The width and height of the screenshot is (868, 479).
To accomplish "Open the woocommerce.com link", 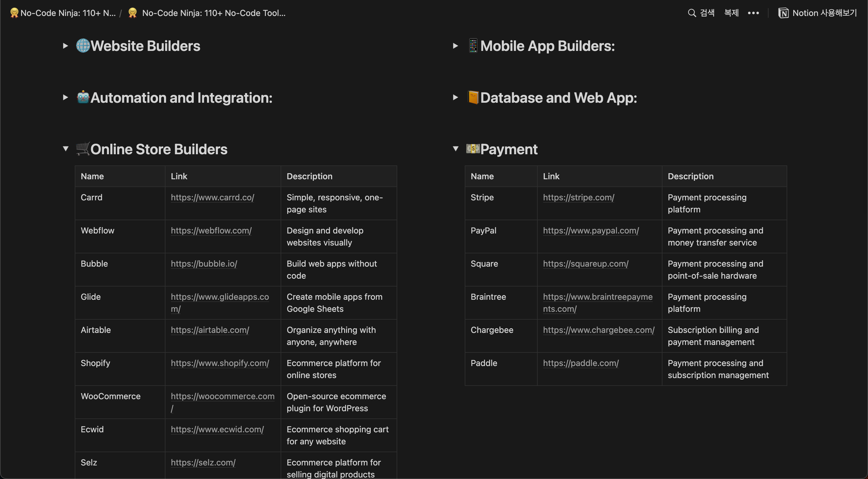I will coord(222,402).
